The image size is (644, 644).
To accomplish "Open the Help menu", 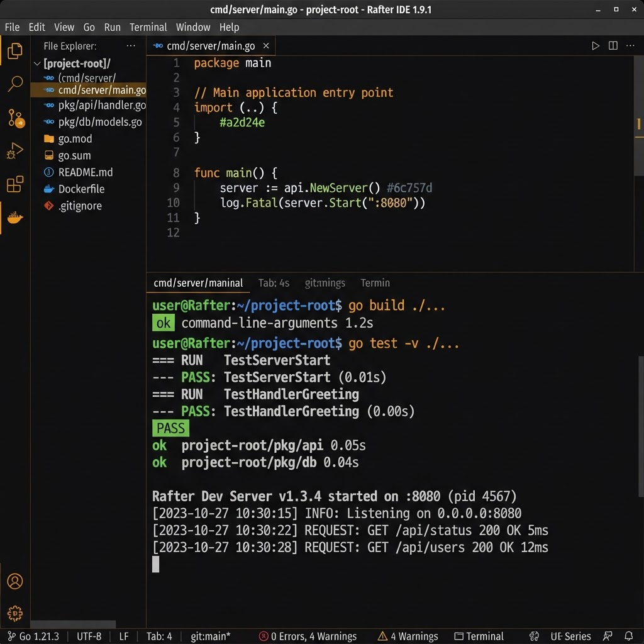I will click(x=229, y=27).
